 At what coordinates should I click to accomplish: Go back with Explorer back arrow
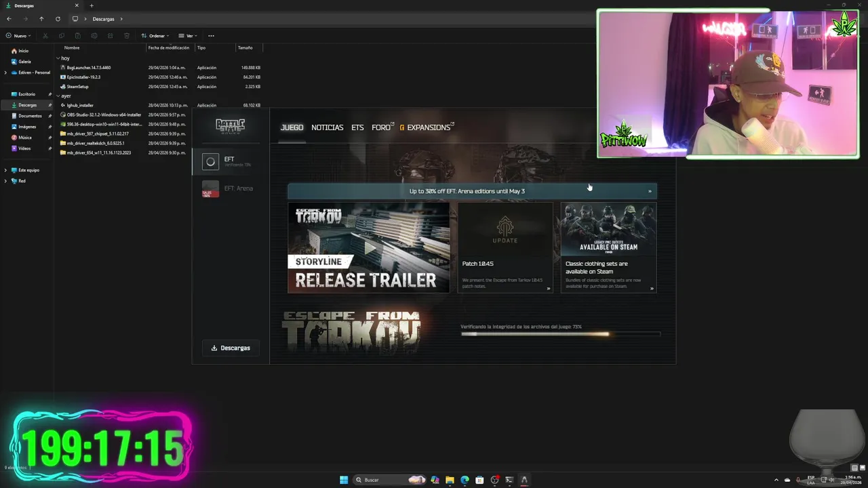coord(9,19)
